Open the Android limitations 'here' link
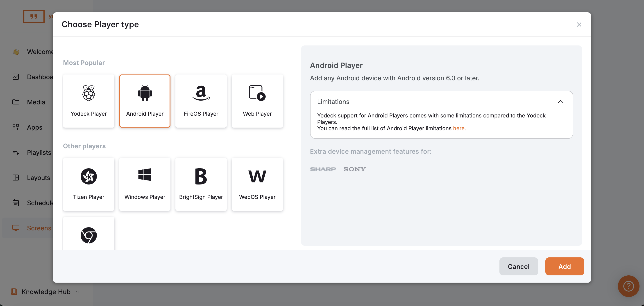The width and height of the screenshot is (644, 306). point(459,128)
